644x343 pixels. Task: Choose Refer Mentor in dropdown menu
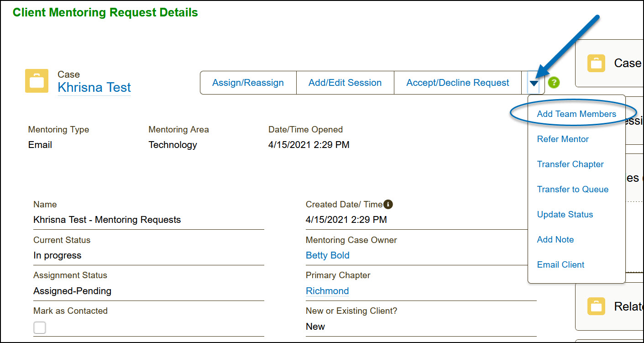pos(563,139)
